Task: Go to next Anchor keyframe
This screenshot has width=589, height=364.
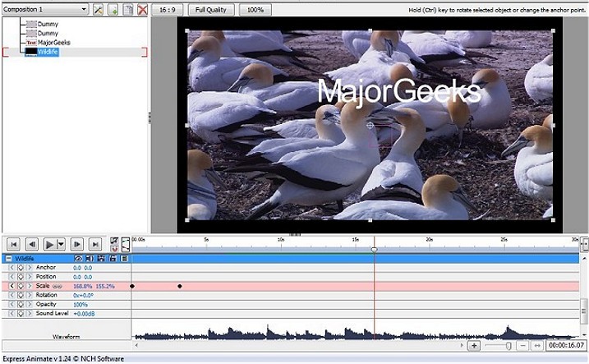Action: (x=30, y=268)
